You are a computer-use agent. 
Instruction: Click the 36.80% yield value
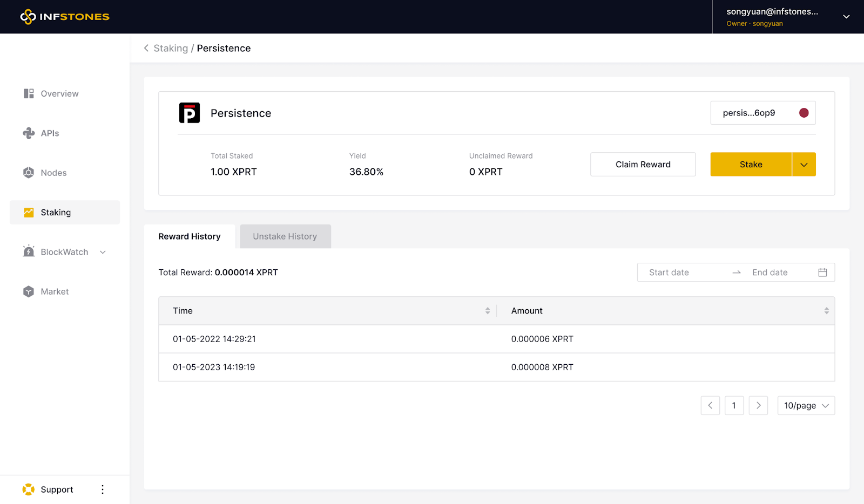coord(366,172)
